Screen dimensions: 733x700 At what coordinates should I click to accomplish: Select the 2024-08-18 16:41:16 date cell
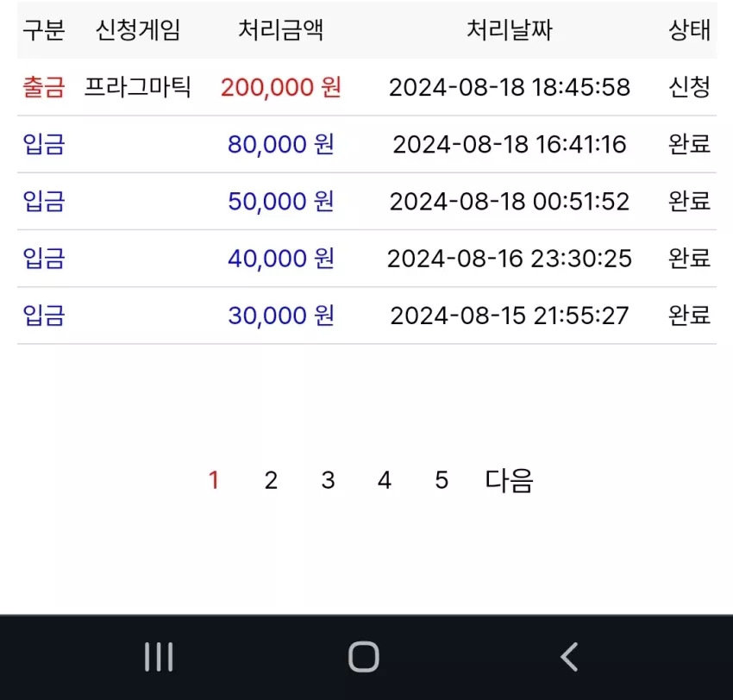(510, 144)
